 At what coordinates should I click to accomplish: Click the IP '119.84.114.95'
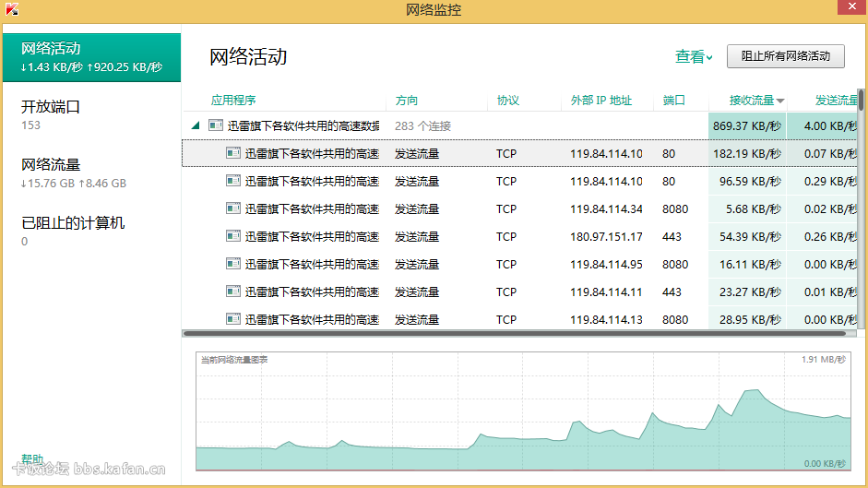pyautogui.click(x=606, y=264)
